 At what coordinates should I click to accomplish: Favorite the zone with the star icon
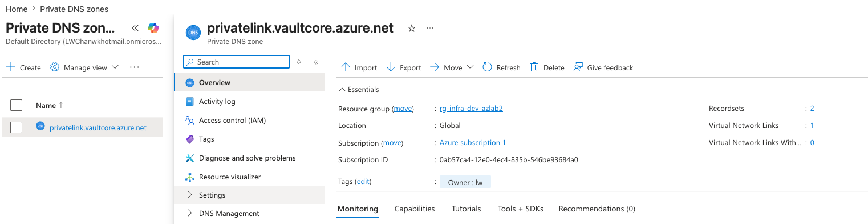click(412, 28)
